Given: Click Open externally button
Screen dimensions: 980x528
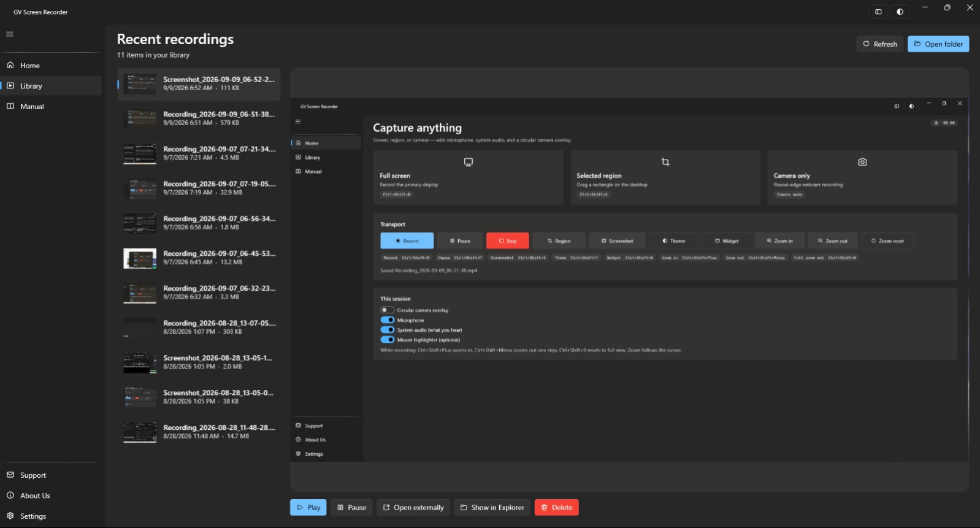Looking at the screenshot, I should tap(413, 508).
